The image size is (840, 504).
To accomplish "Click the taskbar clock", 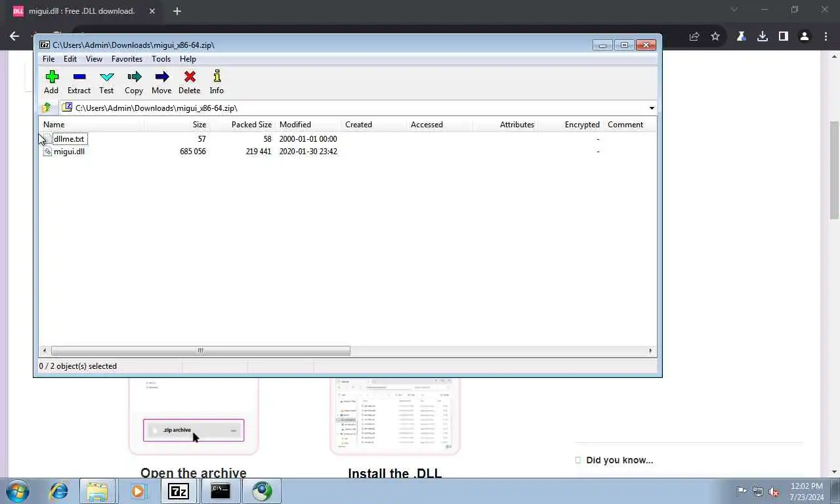I will tap(807, 492).
